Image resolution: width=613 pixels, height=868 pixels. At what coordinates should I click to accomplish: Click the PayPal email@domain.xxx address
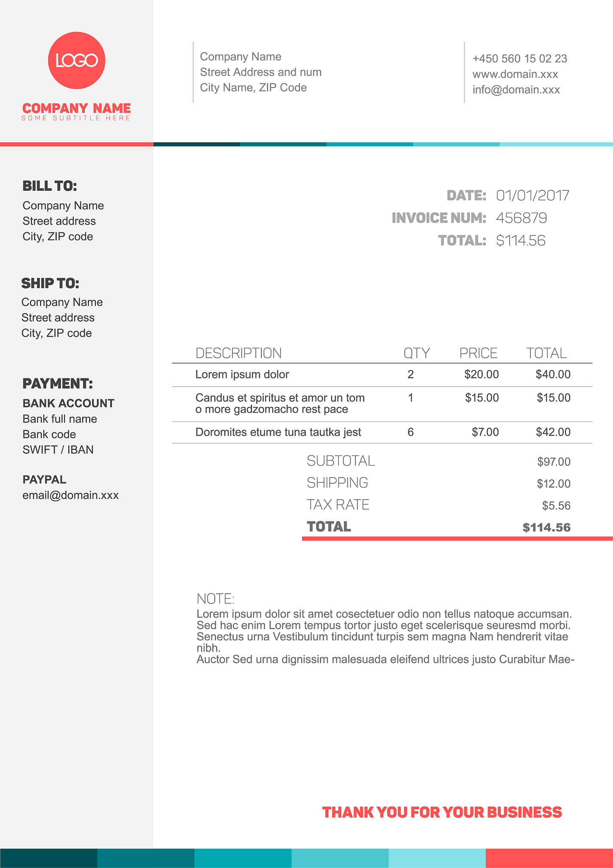[x=70, y=495]
